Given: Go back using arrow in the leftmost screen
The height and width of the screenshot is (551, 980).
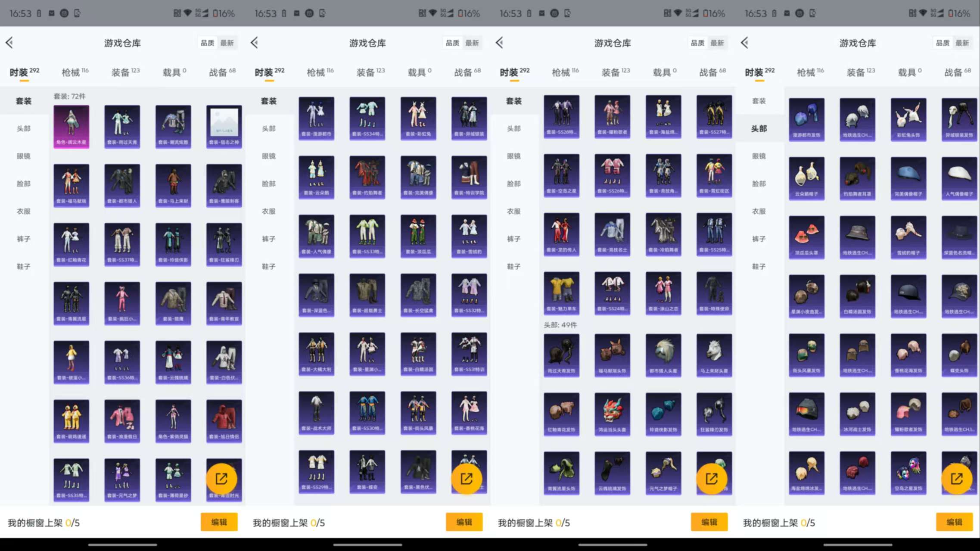Looking at the screenshot, I should click(x=9, y=43).
